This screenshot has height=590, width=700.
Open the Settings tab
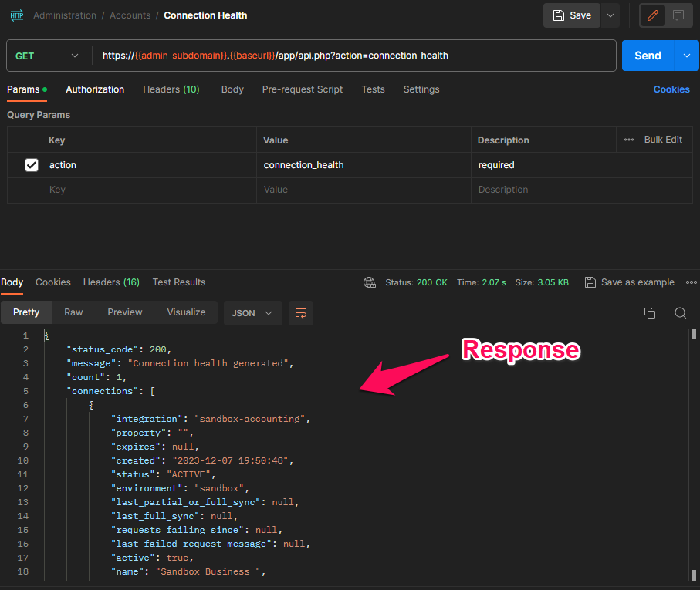coord(421,89)
